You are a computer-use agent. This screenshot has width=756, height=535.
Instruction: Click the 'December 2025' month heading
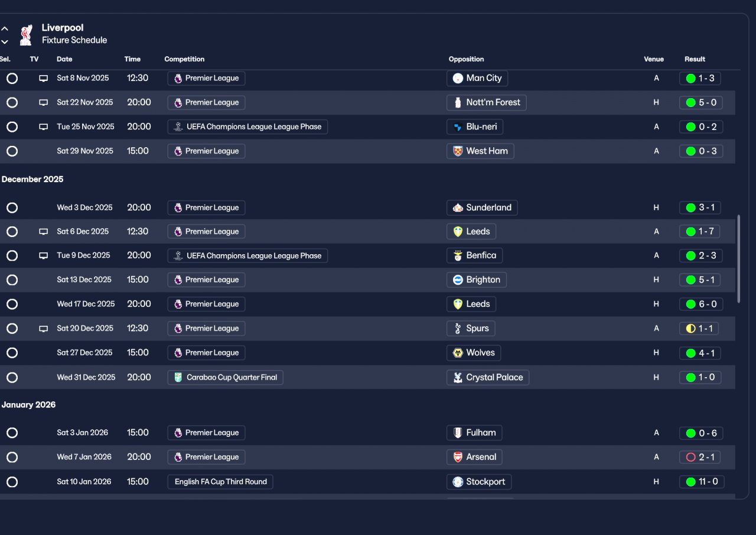pyautogui.click(x=32, y=179)
